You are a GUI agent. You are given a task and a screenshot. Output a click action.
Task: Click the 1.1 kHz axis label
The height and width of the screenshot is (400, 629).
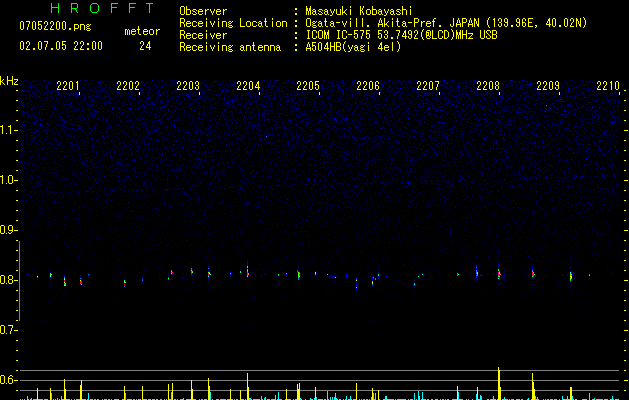pos(9,130)
